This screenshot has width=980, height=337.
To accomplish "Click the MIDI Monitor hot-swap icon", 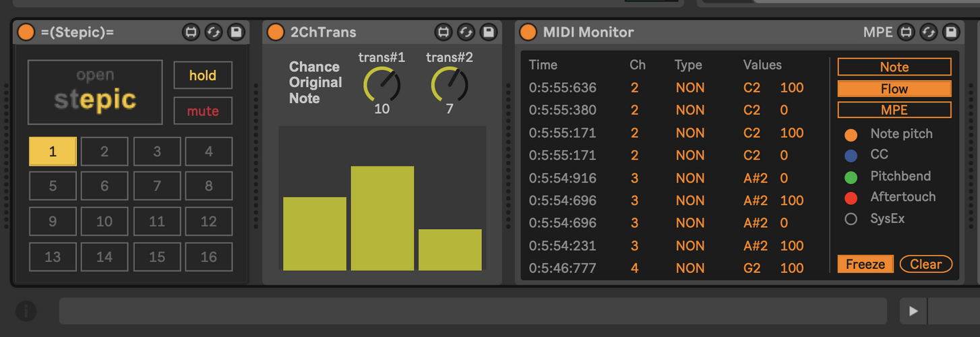I will 928,32.
